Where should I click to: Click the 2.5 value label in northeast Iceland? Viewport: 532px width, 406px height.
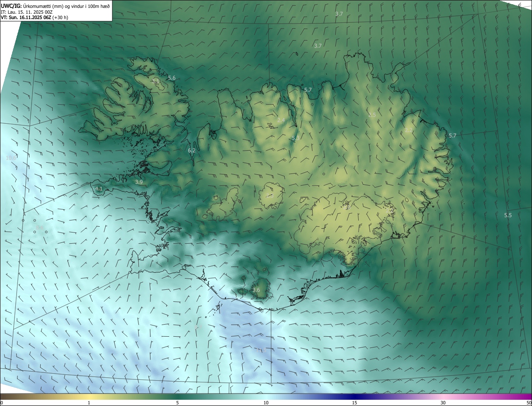pyautogui.click(x=372, y=115)
